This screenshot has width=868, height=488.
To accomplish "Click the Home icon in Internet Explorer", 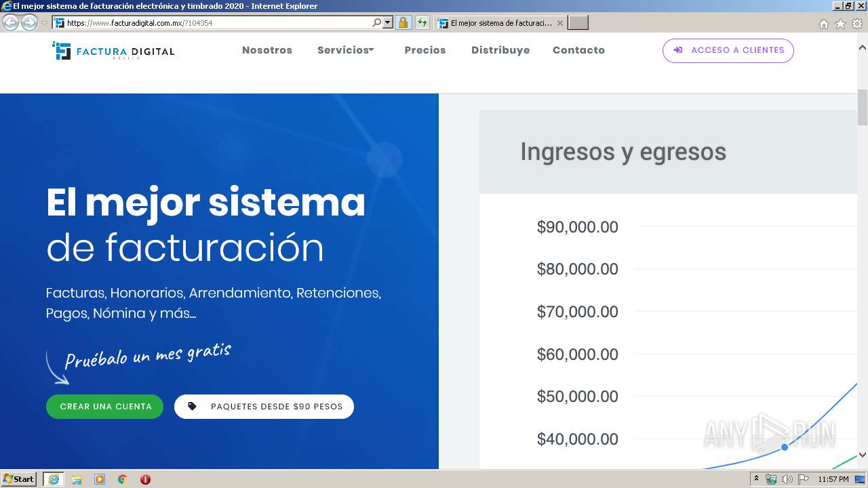I will pos(823,24).
